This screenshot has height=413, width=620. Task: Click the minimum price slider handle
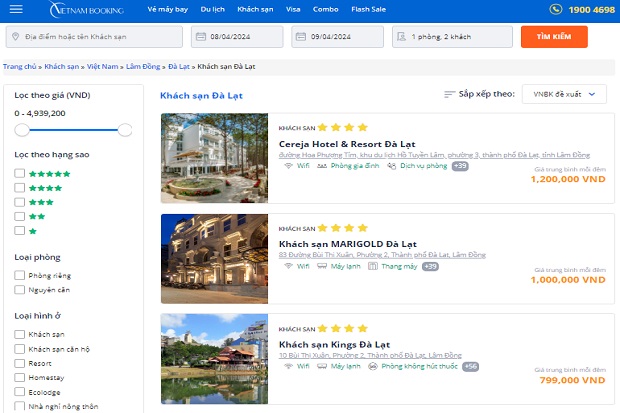[22, 130]
